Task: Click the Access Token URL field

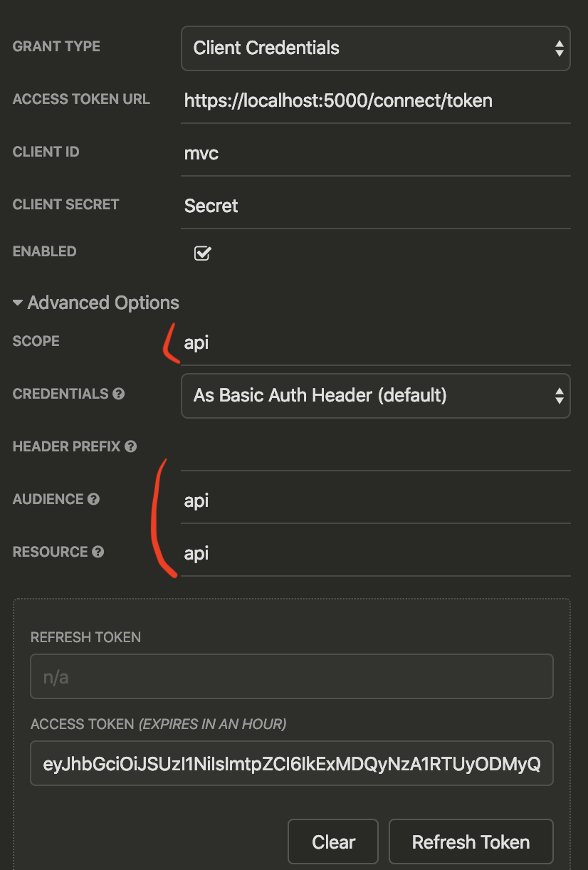Action: click(375, 100)
